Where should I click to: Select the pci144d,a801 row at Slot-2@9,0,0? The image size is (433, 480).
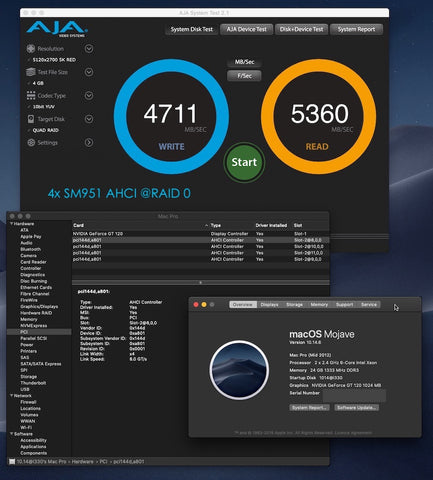click(x=201, y=259)
